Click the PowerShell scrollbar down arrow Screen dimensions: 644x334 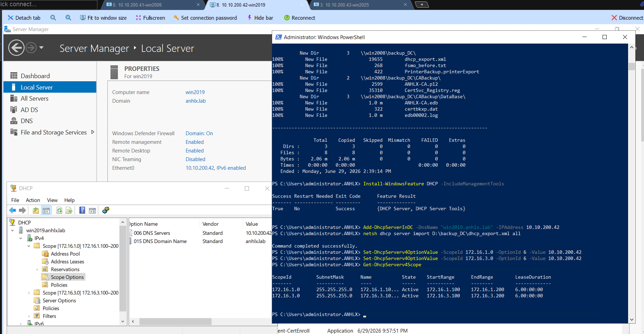pyautogui.click(x=632, y=320)
